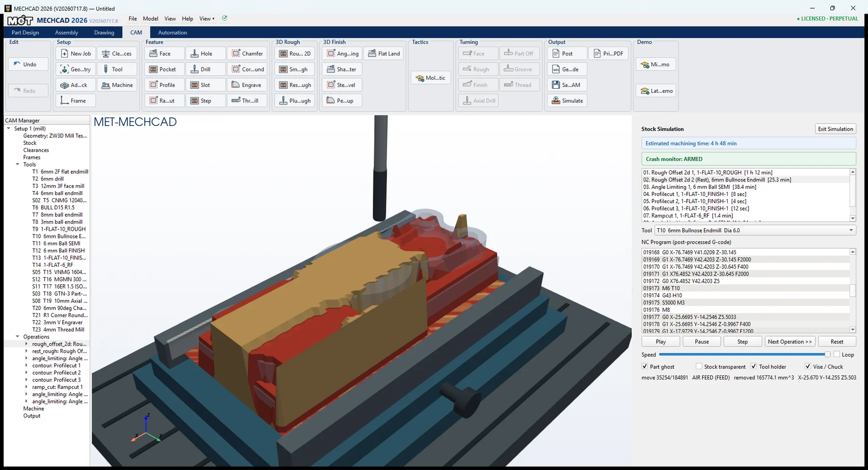The image size is (868, 470).
Task: Open the Tool T10 dropdown
Action: pyautogui.click(x=755, y=230)
